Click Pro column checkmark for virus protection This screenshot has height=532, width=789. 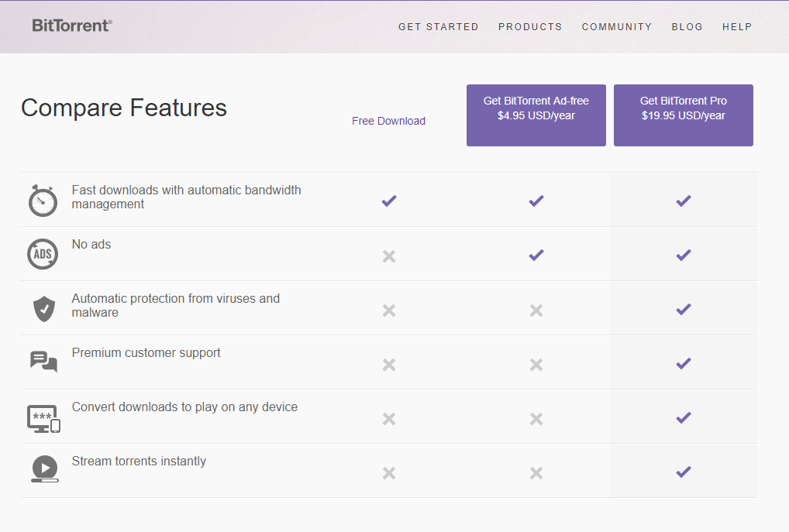(x=684, y=309)
